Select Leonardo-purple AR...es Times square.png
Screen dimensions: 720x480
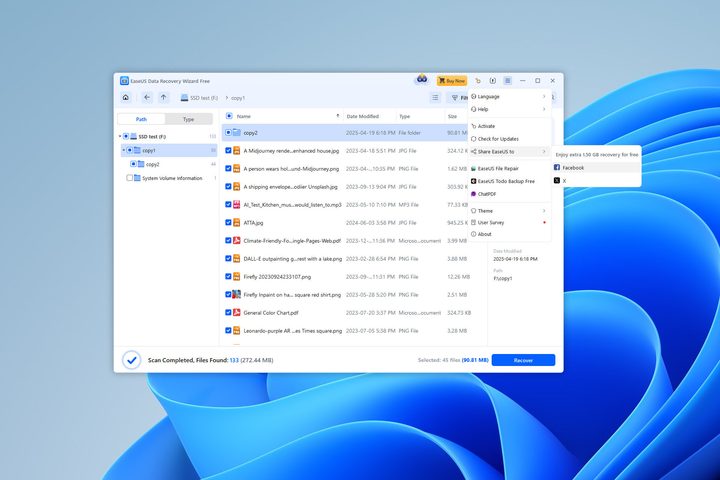(292, 331)
